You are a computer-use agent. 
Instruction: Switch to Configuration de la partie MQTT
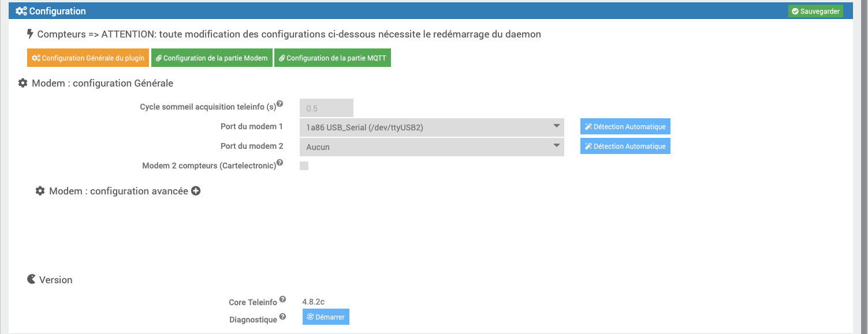[333, 58]
